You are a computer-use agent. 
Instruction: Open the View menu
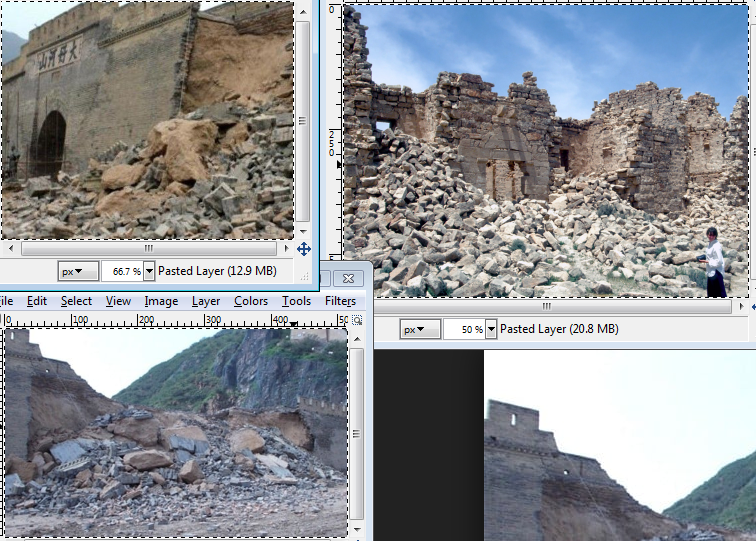118,301
